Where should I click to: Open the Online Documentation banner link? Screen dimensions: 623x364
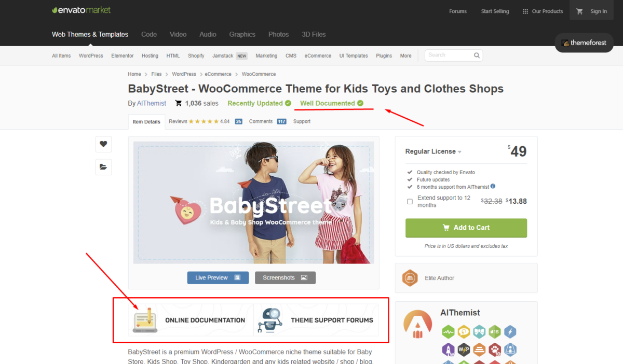click(x=190, y=320)
